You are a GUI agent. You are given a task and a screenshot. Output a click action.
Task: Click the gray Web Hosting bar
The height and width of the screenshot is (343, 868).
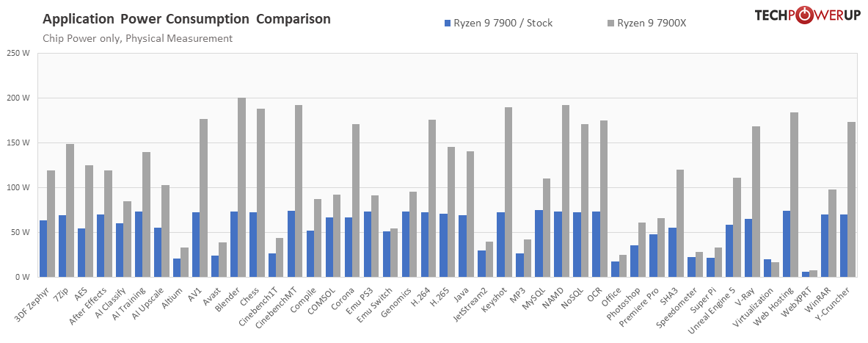(795, 195)
